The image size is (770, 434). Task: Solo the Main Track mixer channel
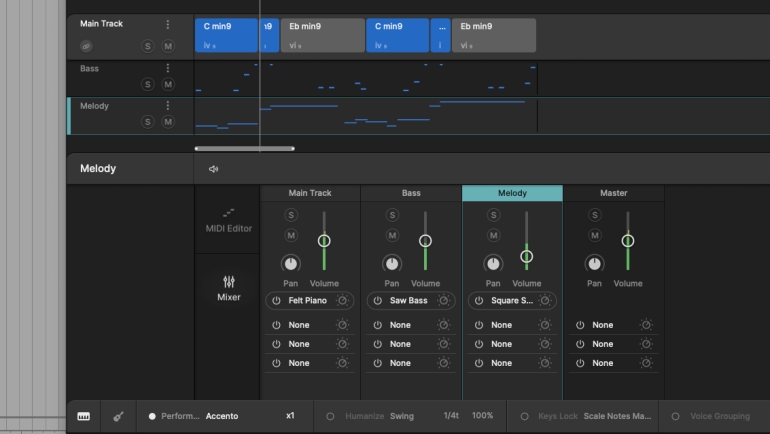(x=291, y=215)
